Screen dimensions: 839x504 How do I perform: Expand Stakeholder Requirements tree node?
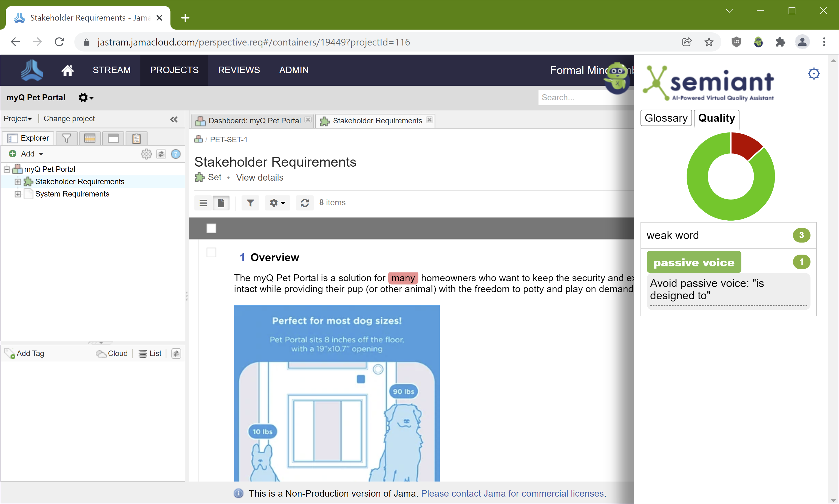18,182
